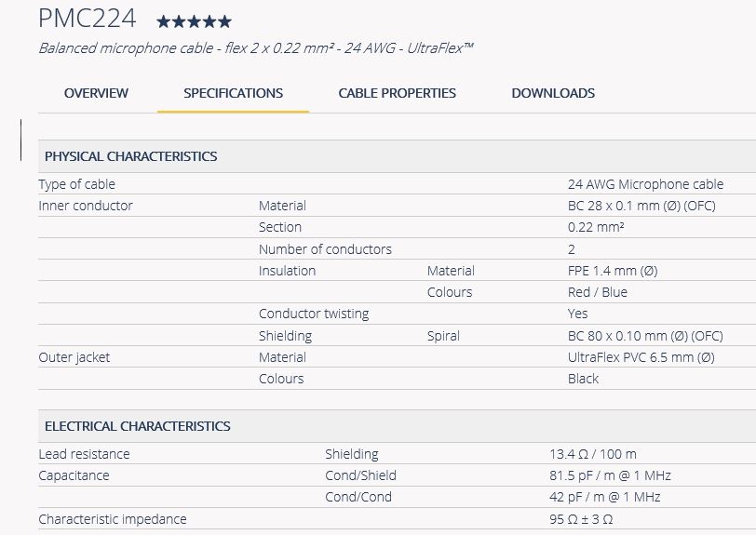Click the 'Cond/Shield' cell

tap(360, 475)
